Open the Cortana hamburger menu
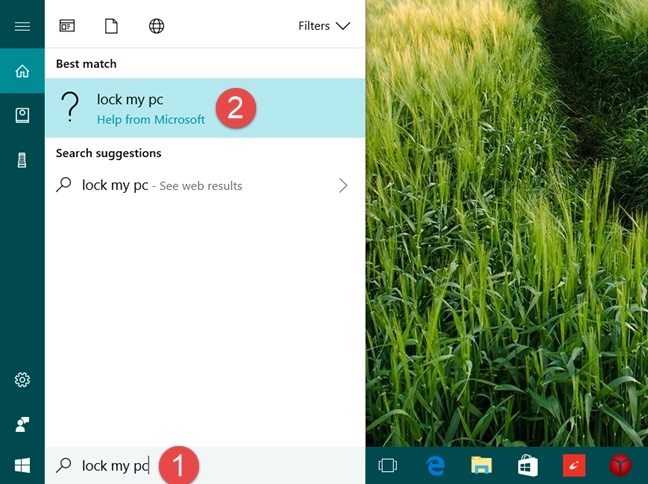This screenshot has width=648, height=484. pos(22,26)
